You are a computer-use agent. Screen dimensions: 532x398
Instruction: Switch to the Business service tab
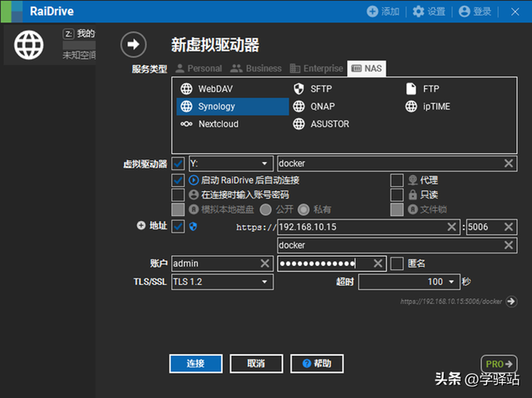point(256,68)
